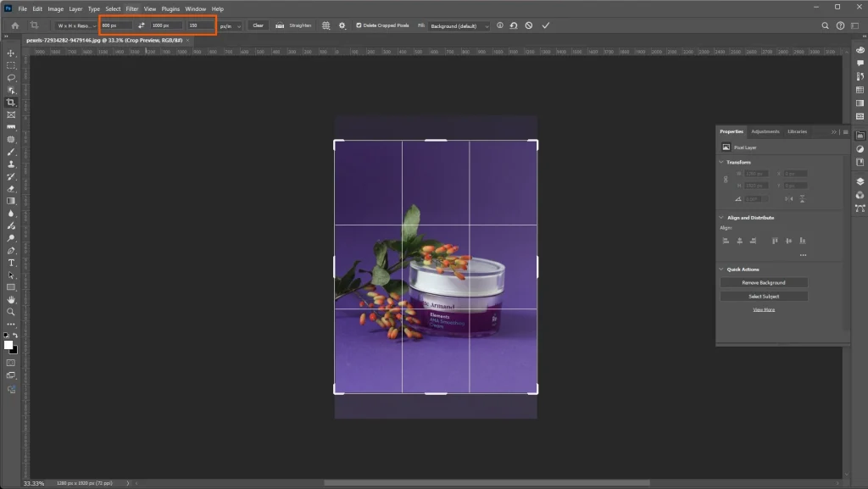Commit the crop with checkmark

point(546,25)
